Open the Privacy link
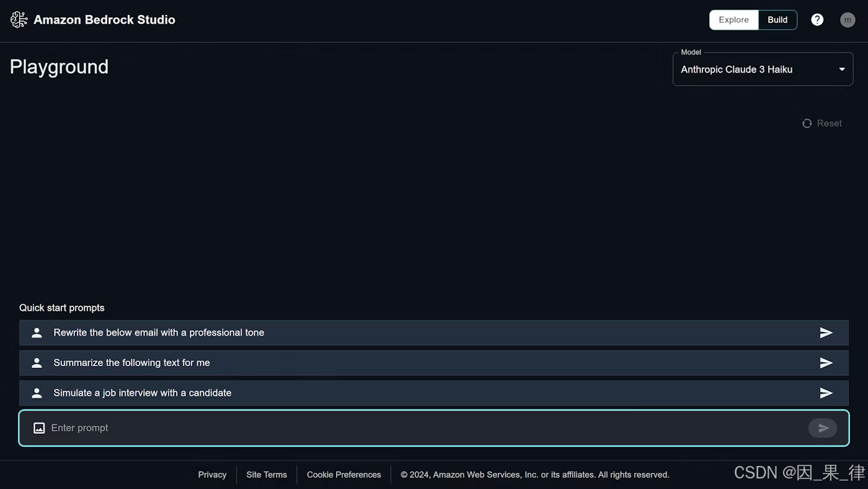 [x=212, y=474]
